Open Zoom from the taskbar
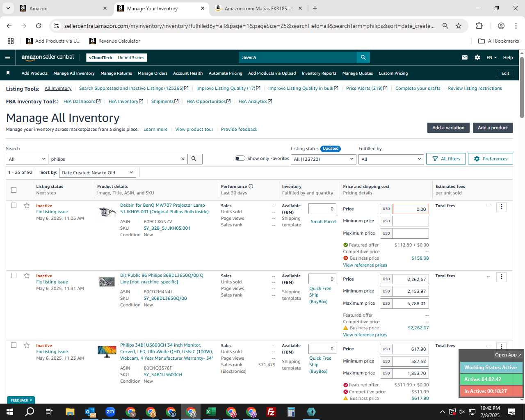Viewport: 525px width, 420px height. [x=110, y=412]
